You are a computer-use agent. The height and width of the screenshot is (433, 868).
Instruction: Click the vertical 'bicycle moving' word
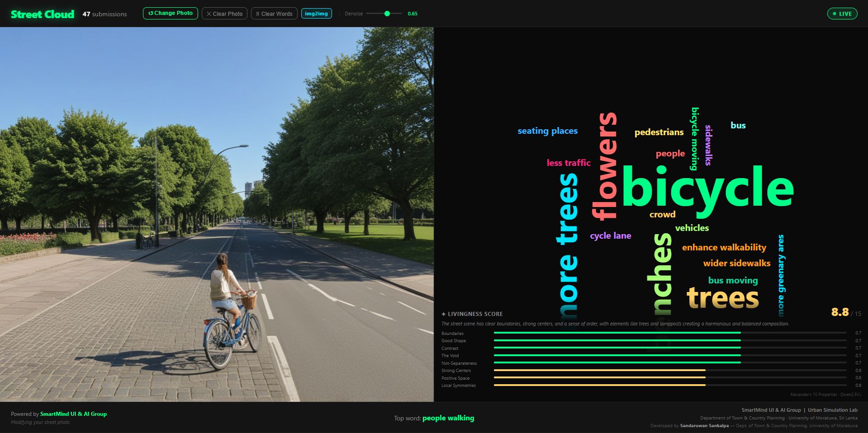(x=695, y=139)
